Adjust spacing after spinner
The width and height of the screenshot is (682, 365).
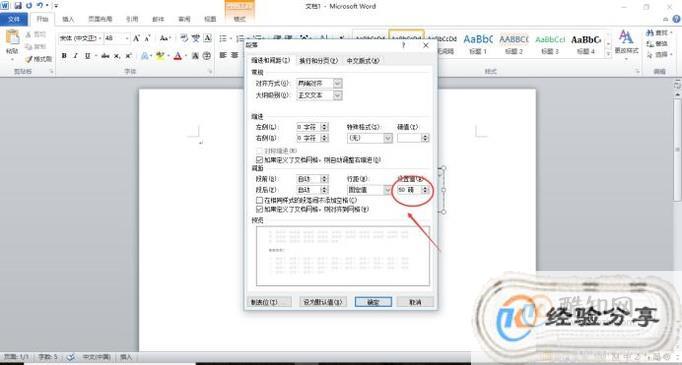point(324,190)
